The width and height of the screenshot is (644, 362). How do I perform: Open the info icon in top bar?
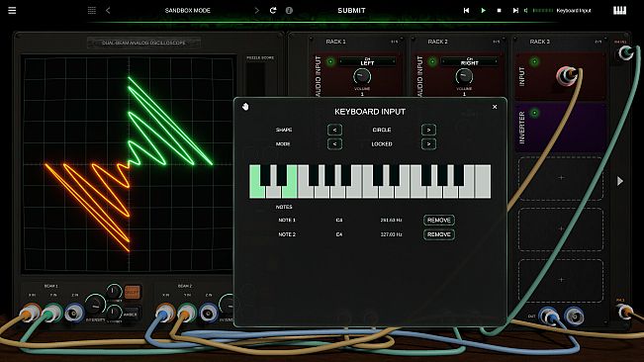click(x=289, y=10)
